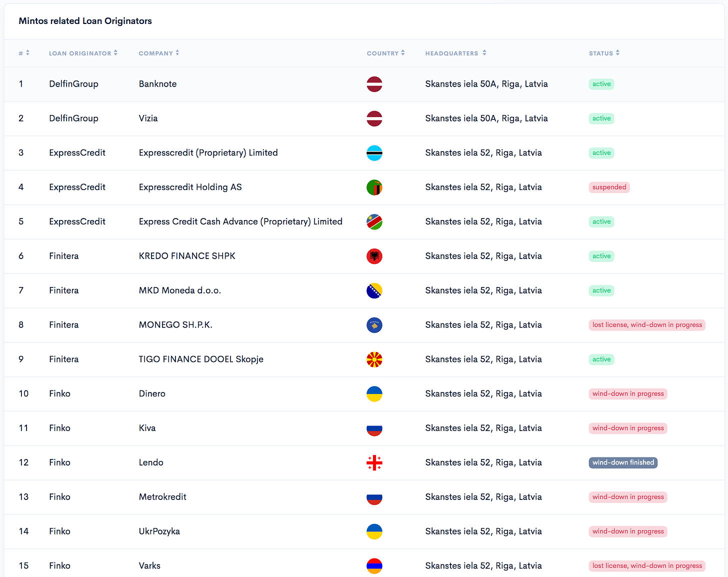Click the Albania flag for KREDO FINANCE SHPK
The height and width of the screenshot is (577, 728).
(x=374, y=256)
